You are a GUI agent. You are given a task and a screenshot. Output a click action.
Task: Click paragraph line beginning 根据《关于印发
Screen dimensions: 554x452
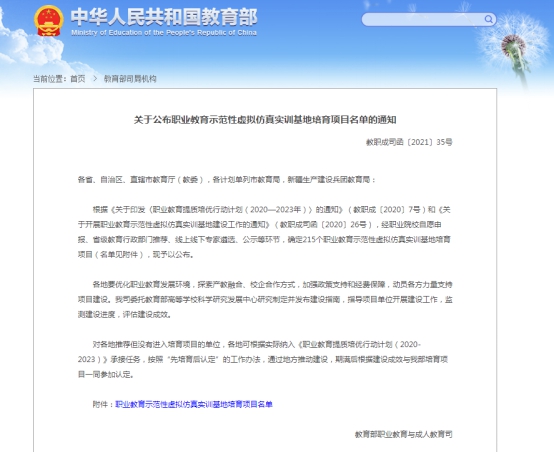272,210
